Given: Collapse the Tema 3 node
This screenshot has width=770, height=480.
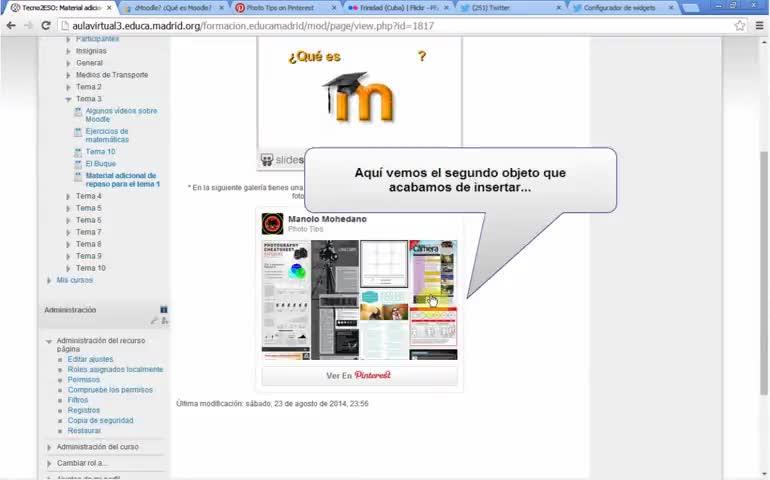Looking at the screenshot, I should [68, 99].
